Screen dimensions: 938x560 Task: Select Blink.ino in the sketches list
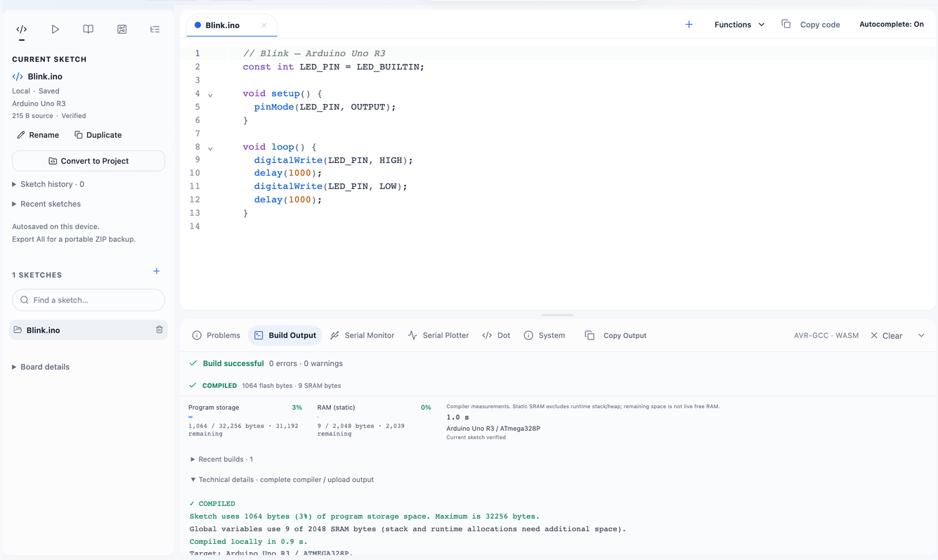click(89, 330)
